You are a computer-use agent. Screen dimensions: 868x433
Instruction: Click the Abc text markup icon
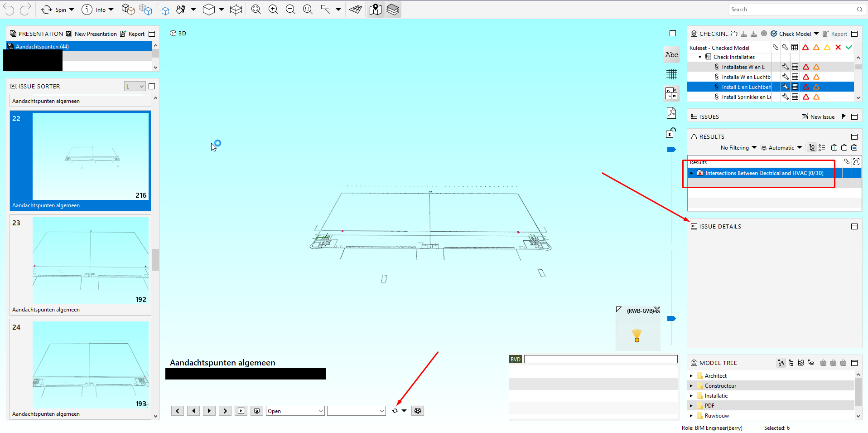[x=671, y=54]
